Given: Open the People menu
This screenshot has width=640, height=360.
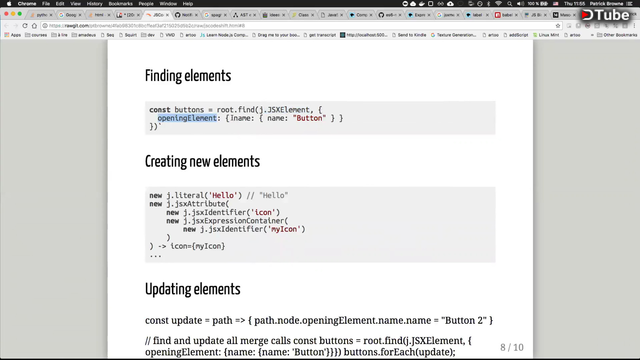Looking at the screenshot, I should tap(146, 4).
